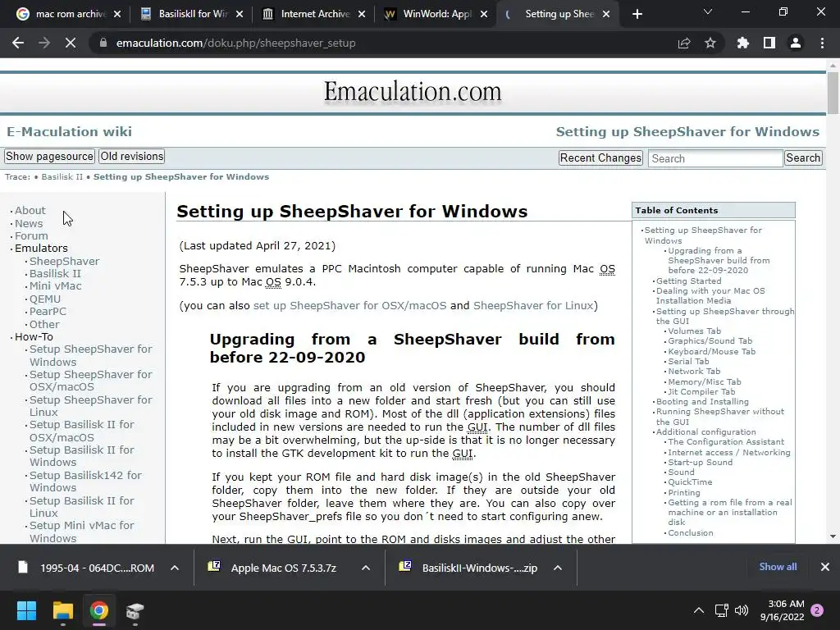
Task: Collapse the Table of Contents header
Action: 714,211
